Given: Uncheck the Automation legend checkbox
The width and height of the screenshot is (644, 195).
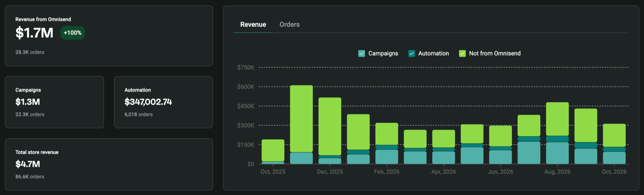Looking at the screenshot, I should pyautogui.click(x=411, y=54).
